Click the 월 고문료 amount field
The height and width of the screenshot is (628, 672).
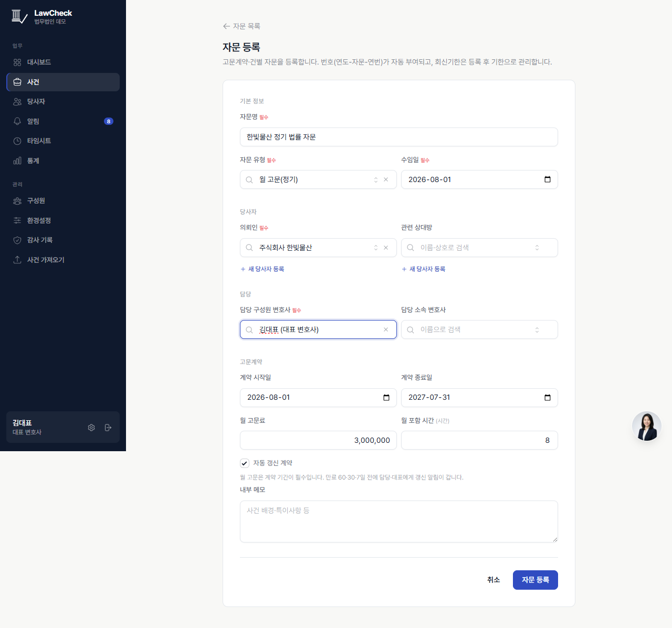coord(318,440)
